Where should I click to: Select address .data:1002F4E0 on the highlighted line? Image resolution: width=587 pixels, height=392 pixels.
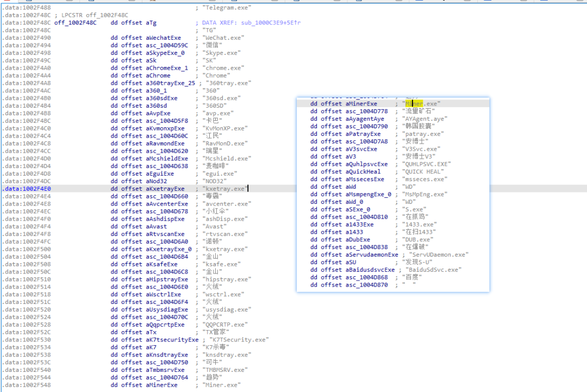tap(27, 189)
